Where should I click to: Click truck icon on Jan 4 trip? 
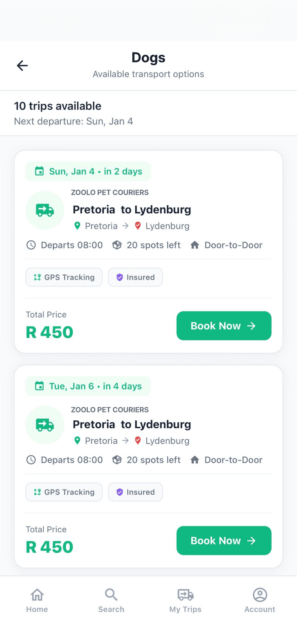coord(45,210)
